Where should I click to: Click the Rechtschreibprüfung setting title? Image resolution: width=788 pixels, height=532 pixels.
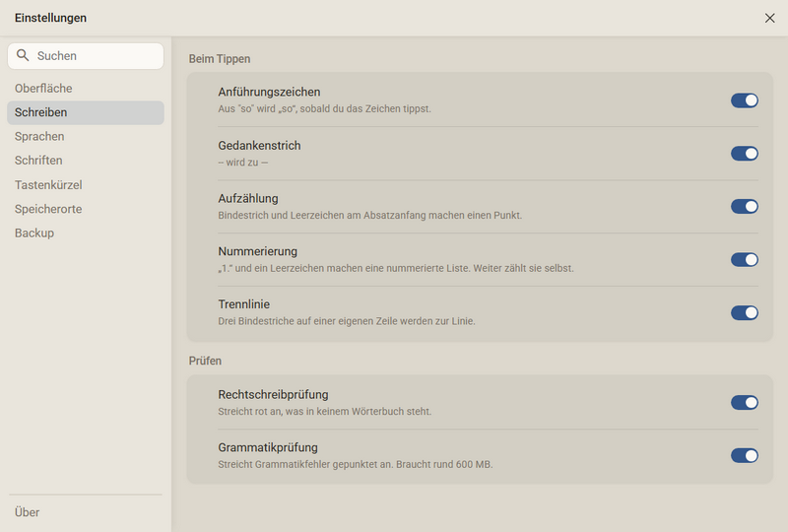click(x=273, y=395)
